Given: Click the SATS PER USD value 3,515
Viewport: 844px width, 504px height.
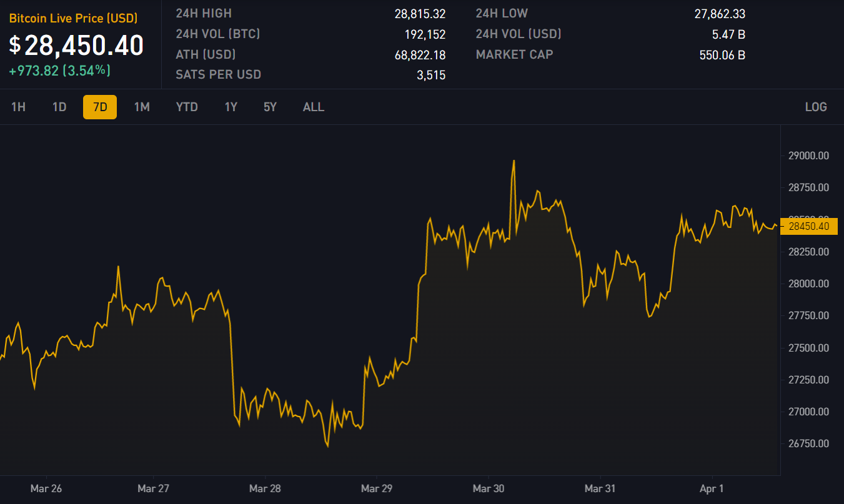Looking at the screenshot, I should click(x=431, y=76).
